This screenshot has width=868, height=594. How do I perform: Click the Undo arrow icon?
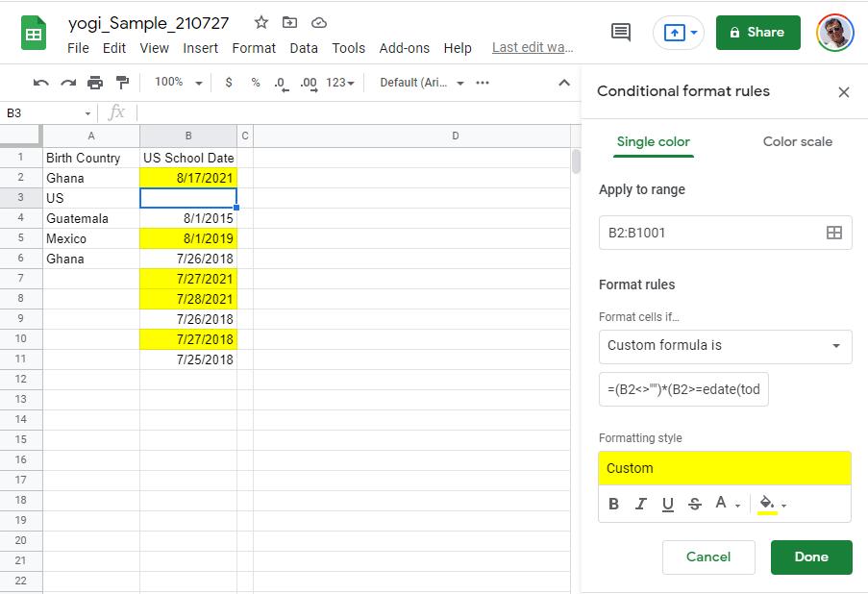pos(43,83)
